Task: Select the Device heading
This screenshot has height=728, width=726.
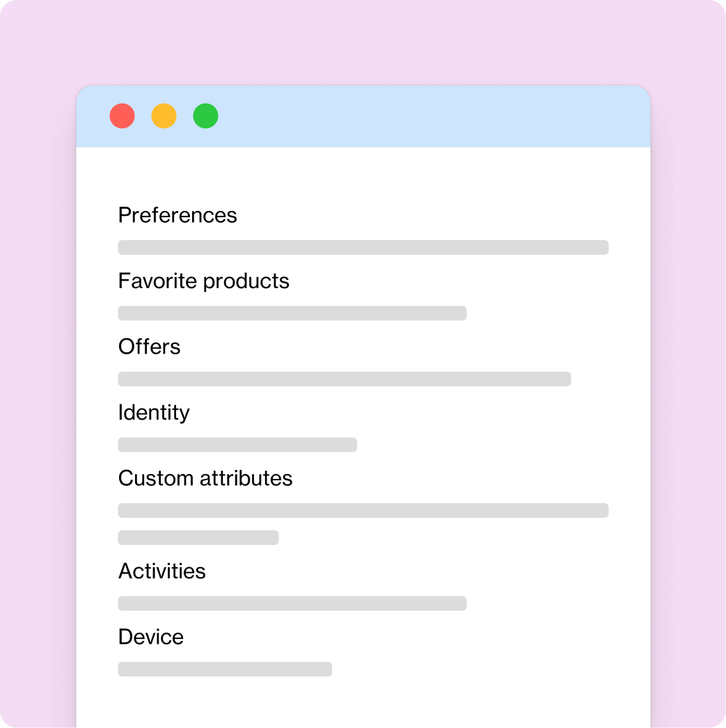Action: [x=151, y=637]
